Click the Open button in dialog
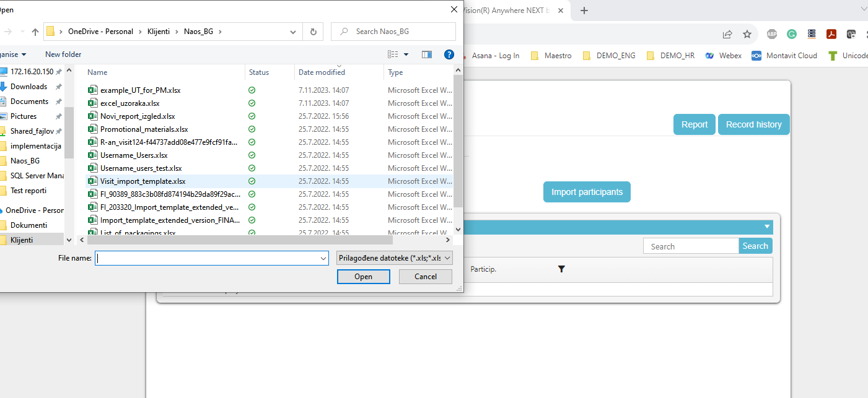The height and width of the screenshot is (398, 868). tap(363, 277)
